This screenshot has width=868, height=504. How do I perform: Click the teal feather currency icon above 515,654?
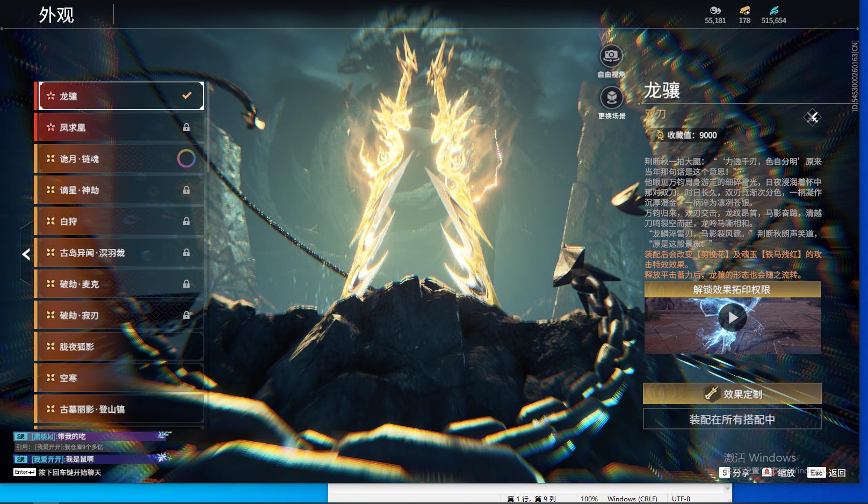point(773,10)
